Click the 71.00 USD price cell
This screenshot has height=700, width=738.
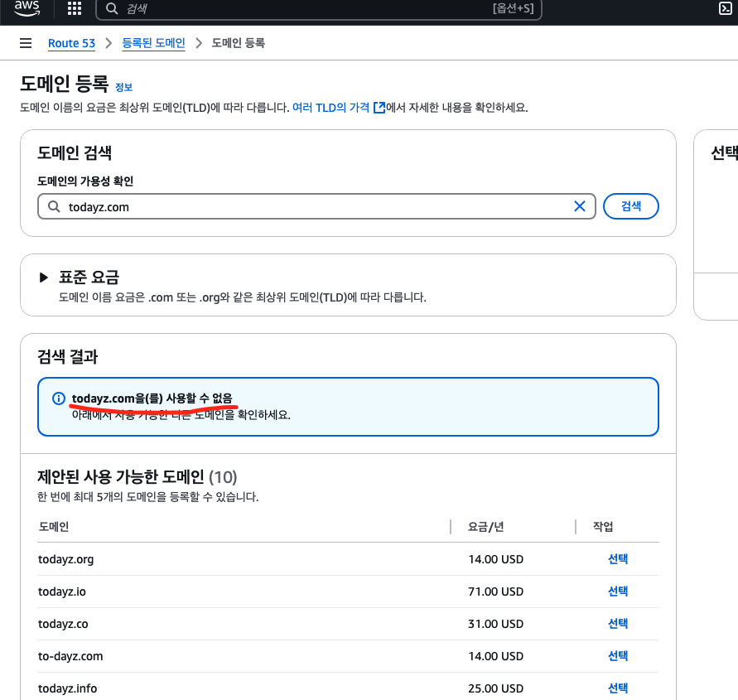coord(495,591)
